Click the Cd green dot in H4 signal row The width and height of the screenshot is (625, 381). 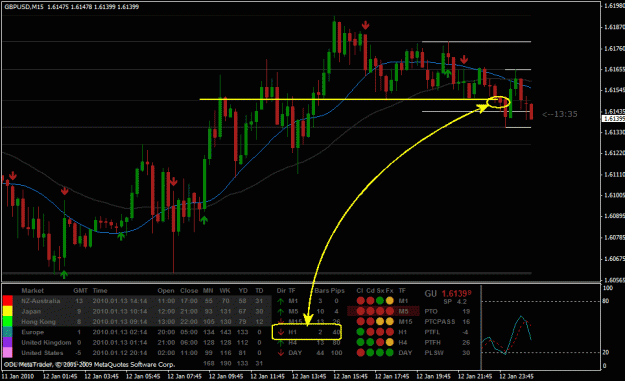tap(370, 342)
